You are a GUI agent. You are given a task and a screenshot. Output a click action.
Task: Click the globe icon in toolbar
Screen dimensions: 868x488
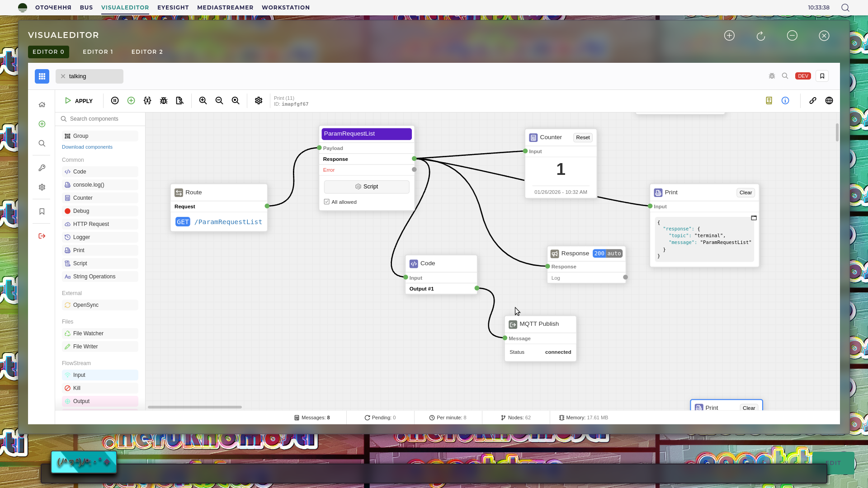[829, 101]
